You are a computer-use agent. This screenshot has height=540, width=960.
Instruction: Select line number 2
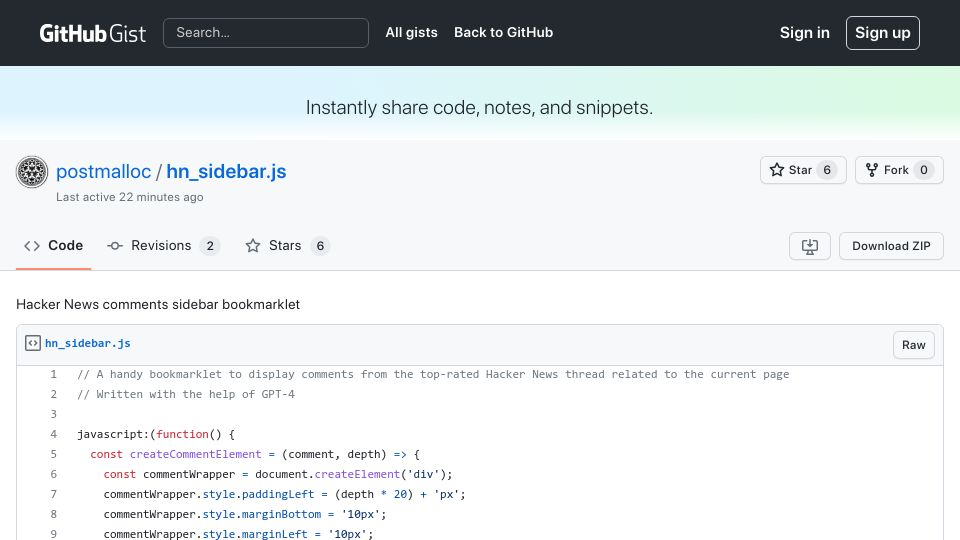coord(53,394)
